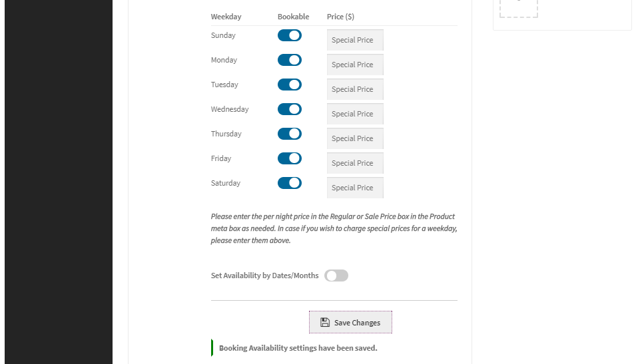Focus Thursday's Special Price input

[355, 138]
